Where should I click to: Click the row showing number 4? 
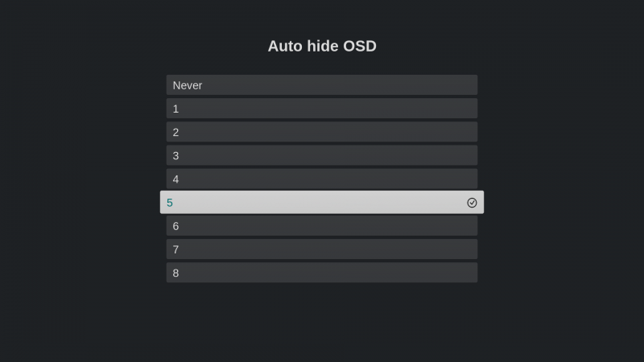click(x=321, y=179)
